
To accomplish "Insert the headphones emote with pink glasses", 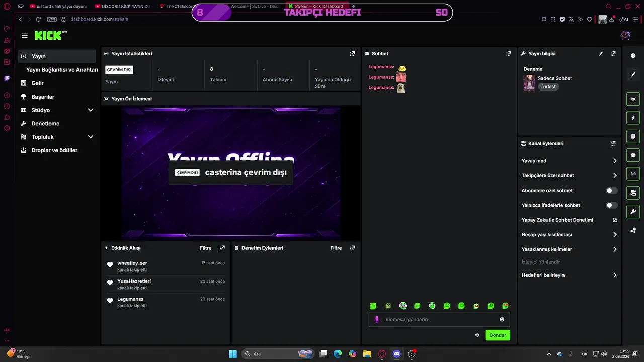I will [403, 306].
